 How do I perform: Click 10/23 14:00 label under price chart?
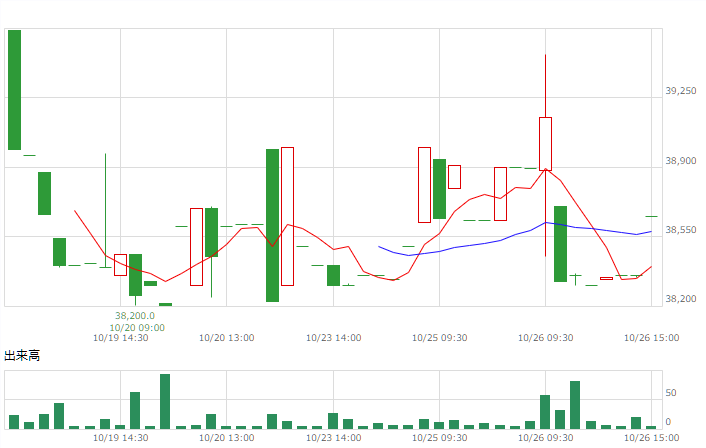[x=334, y=338]
